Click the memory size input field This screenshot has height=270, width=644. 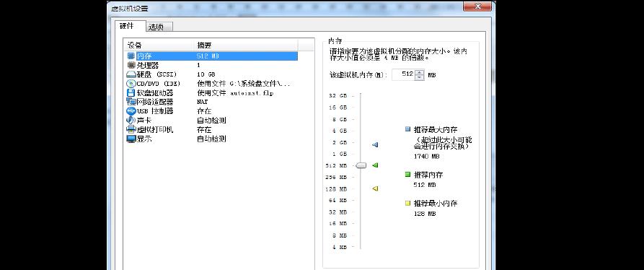click(x=404, y=75)
